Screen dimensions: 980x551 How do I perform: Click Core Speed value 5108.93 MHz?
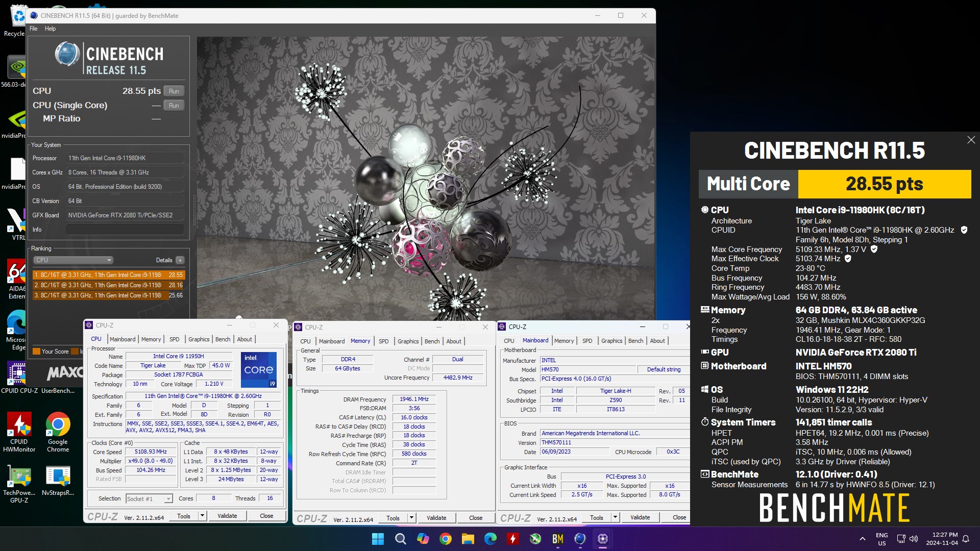(x=151, y=452)
